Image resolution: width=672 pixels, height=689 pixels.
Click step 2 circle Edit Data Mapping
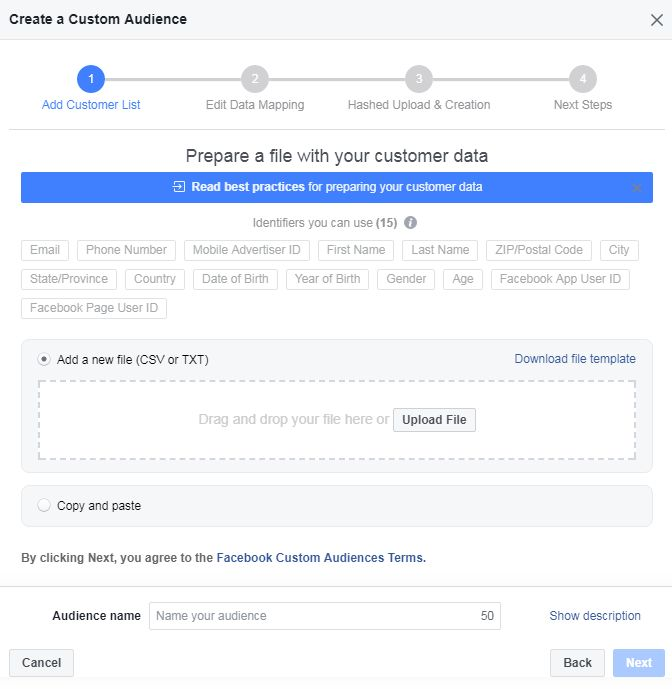pyautogui.click(x=255, y=79)
